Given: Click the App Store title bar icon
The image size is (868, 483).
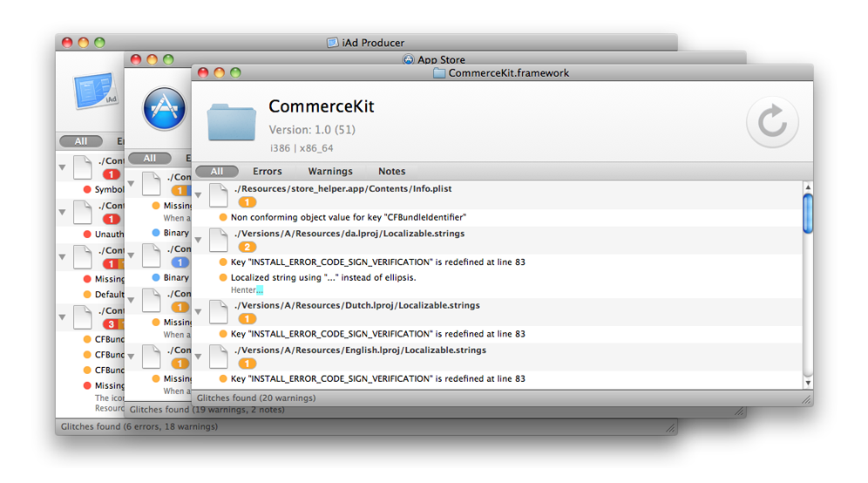Looking at the screenshot, I should pyautogui.click(x=408, y=59).
